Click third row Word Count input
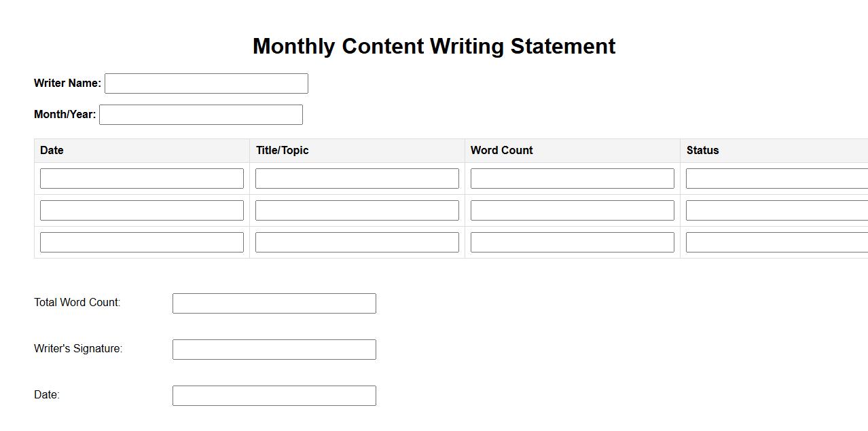Viewport: 868px width, 431px height. 572,242
